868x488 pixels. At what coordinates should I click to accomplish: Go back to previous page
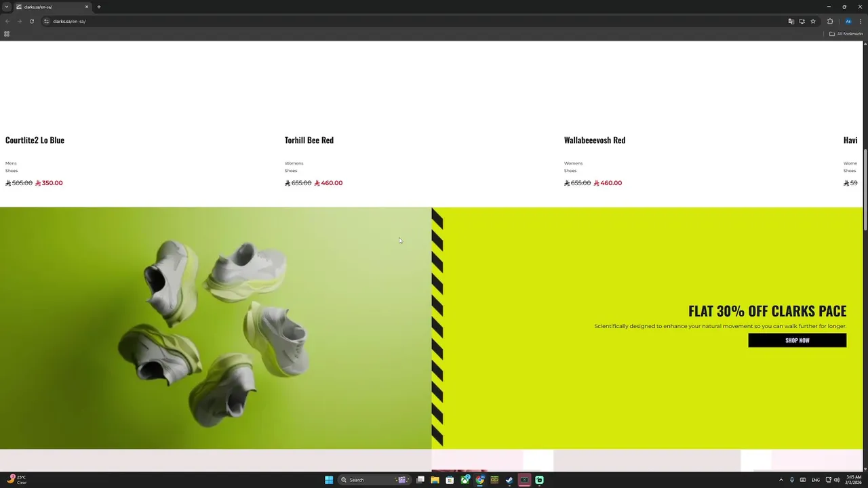7,21
